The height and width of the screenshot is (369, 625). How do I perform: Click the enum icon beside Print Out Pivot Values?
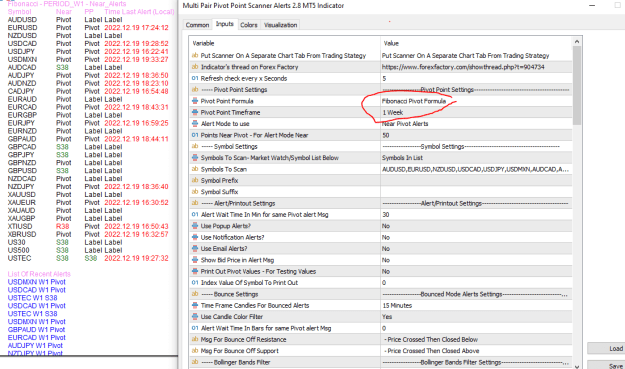(195, 271)
